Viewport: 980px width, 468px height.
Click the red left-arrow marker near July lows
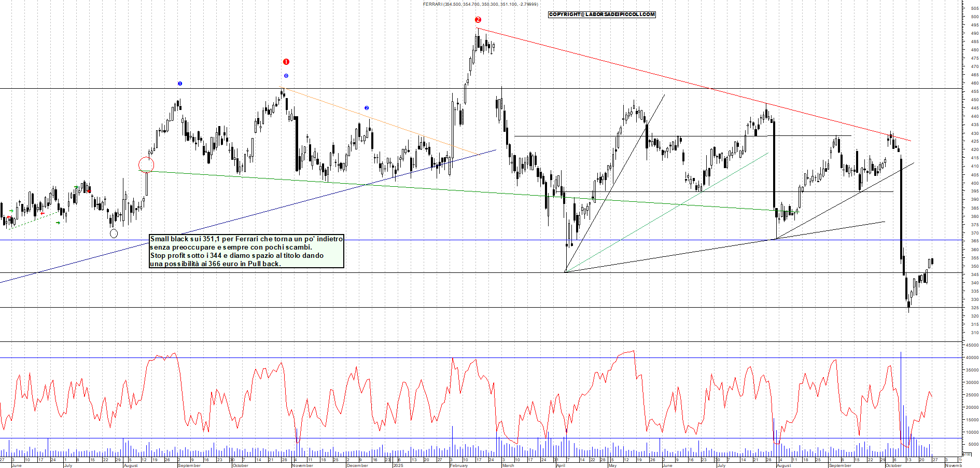pos(42,213)
